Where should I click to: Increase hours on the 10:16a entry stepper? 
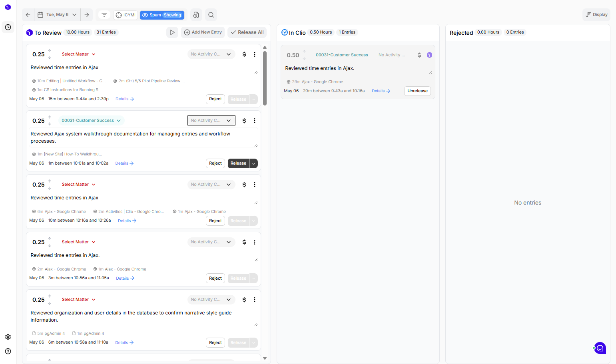50,181
